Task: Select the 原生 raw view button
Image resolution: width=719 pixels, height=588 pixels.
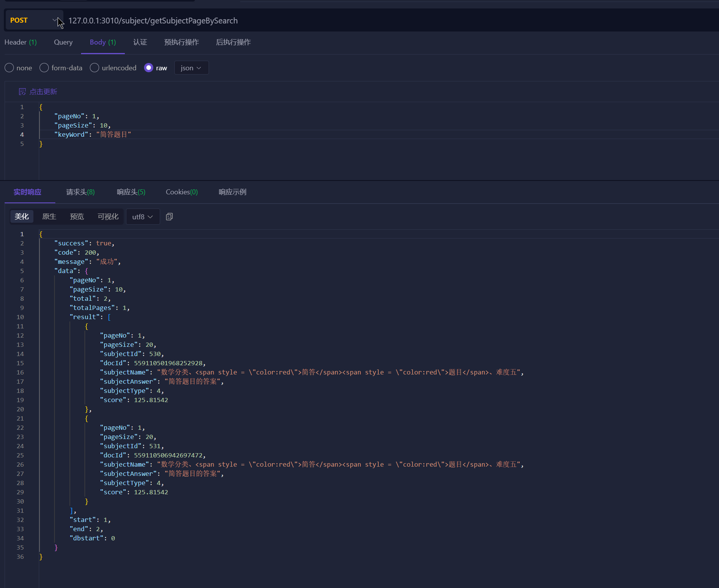Action: [49, 217]
